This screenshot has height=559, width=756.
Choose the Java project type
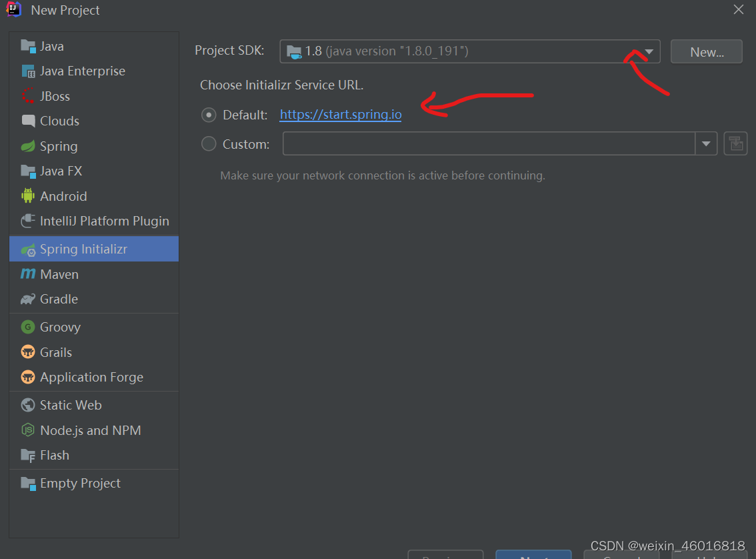(x=94, y=46)
